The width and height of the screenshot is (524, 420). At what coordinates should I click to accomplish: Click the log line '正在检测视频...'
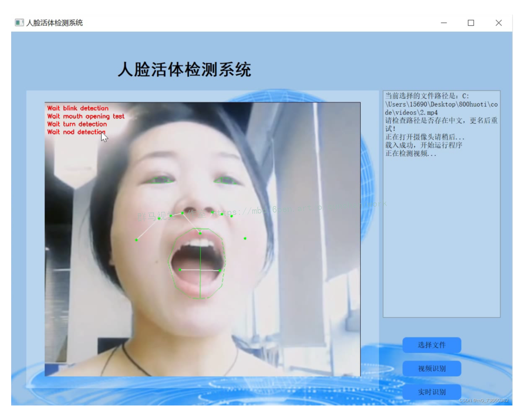(x=410, y=153)
